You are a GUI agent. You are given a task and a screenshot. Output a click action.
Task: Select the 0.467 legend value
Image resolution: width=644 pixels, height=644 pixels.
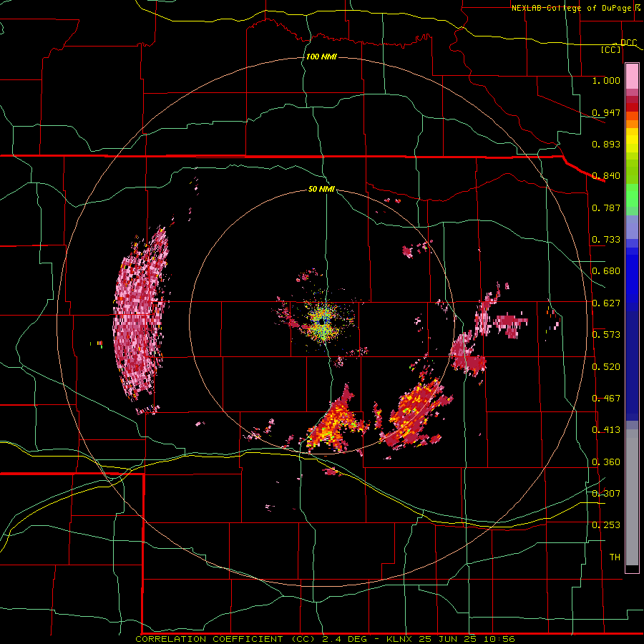(606, 399)
